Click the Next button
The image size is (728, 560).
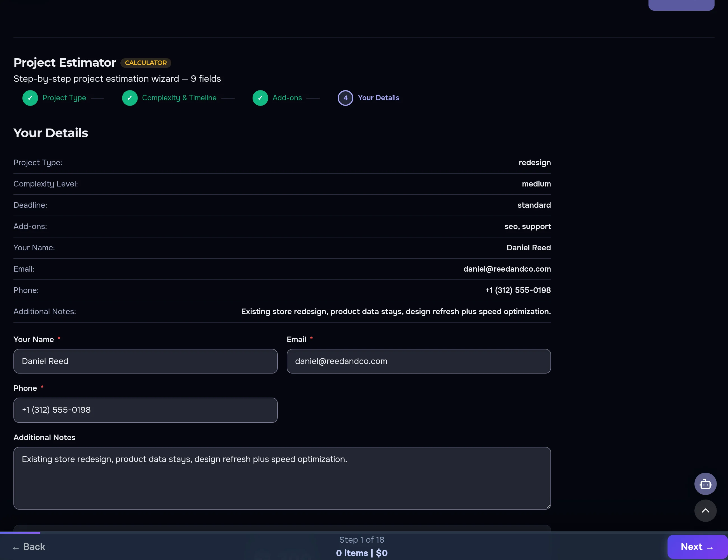click(697, 547)
